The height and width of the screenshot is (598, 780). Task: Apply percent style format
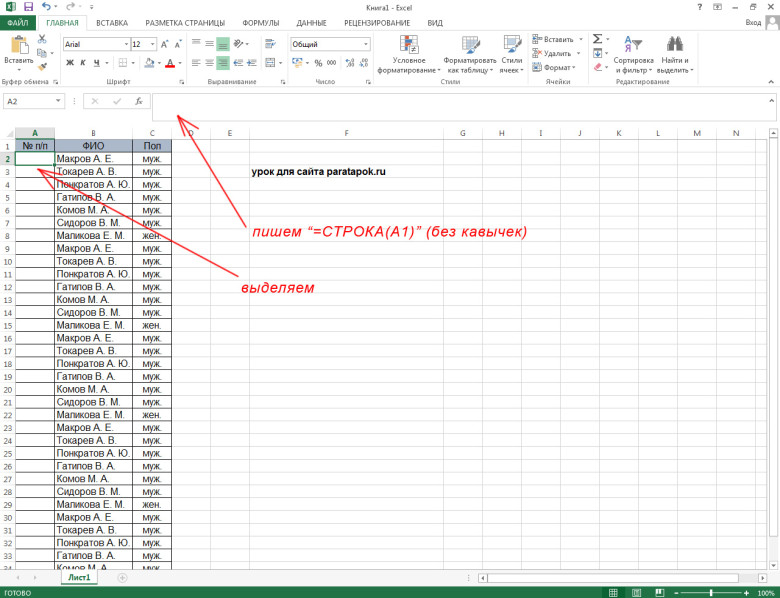coord(318,63)
